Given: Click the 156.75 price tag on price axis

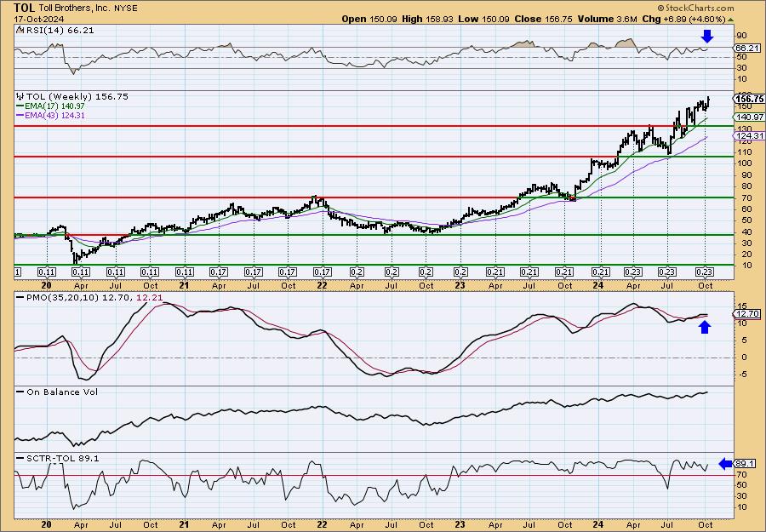Looking at the screenshot, I should click(x=751, y=99).
